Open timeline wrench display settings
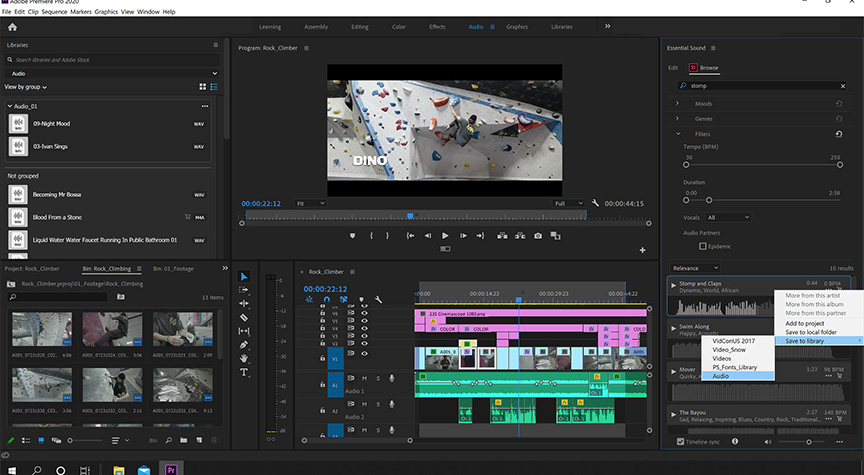Screen dimensions: 864x475 [378, 299]
